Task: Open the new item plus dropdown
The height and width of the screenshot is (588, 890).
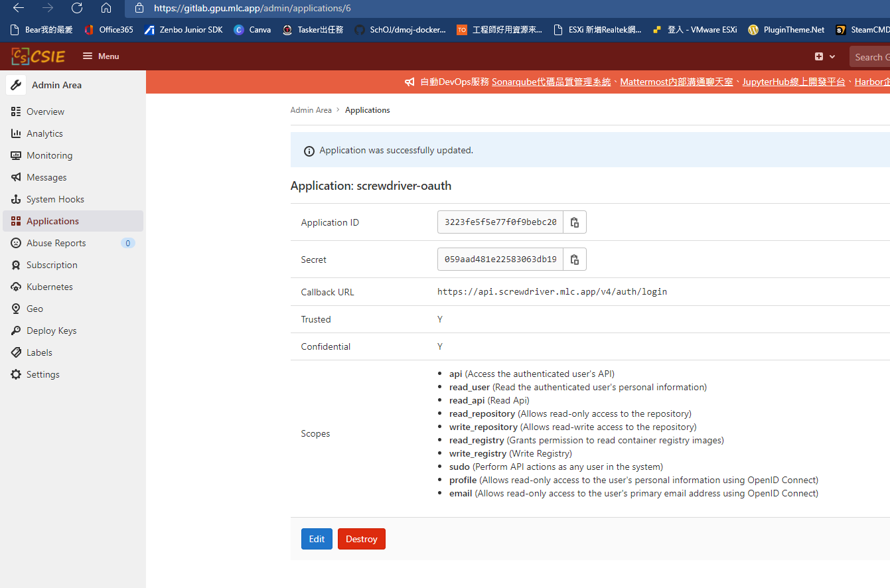Action: click(824, 56)
